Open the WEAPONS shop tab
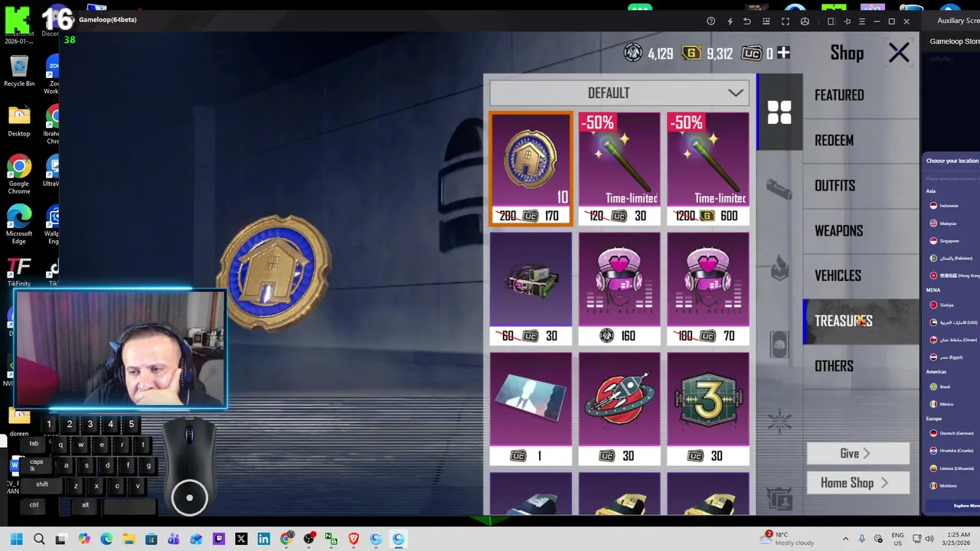980x551 pixels. coord(861,231)
